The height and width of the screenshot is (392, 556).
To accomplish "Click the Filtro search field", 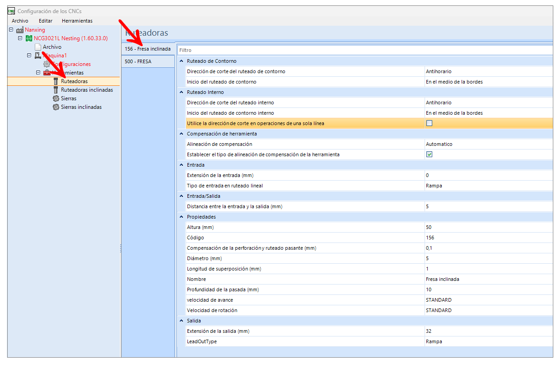I will click(365, 50).
